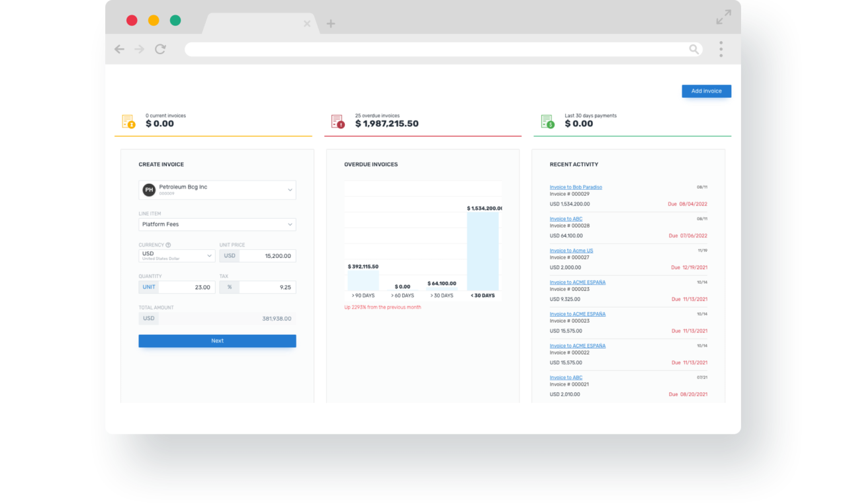Open the browser three-dot menu
The image size is (847, 504).
(x=721, y=49)
